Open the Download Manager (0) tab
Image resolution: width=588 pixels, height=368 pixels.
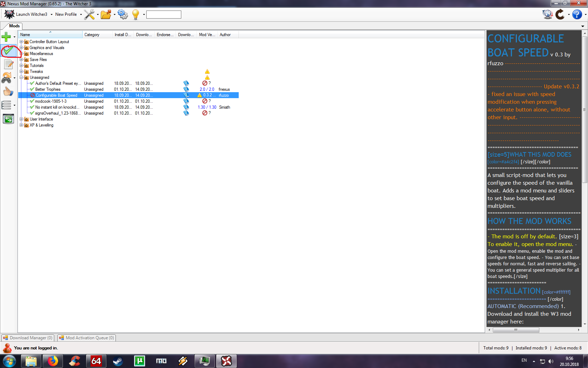[28, 338]
